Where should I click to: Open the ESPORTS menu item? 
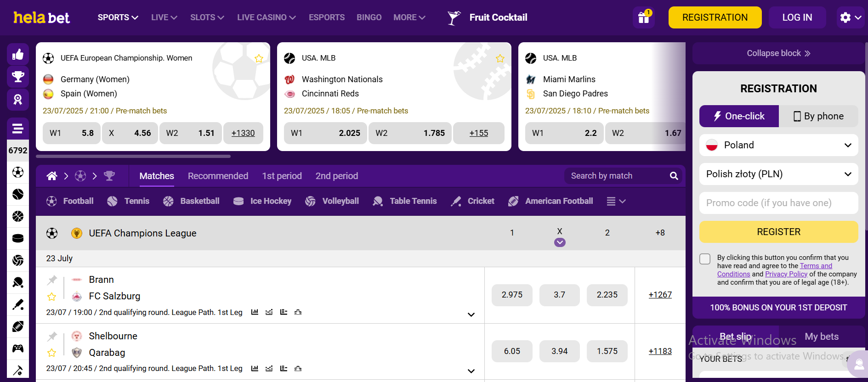(x=327, y=17)
